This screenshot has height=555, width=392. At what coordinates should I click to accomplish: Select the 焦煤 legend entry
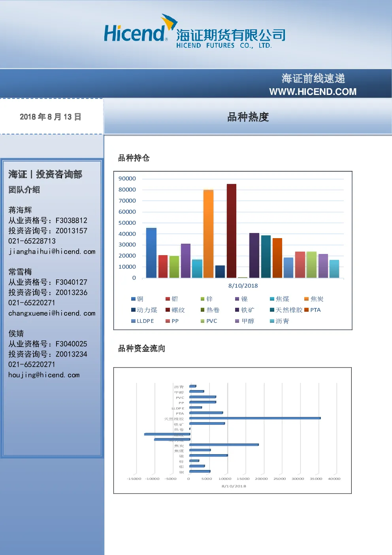279,299
